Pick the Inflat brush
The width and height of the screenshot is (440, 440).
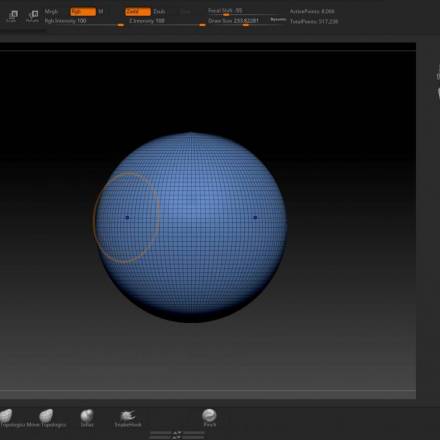click(87, 418)
